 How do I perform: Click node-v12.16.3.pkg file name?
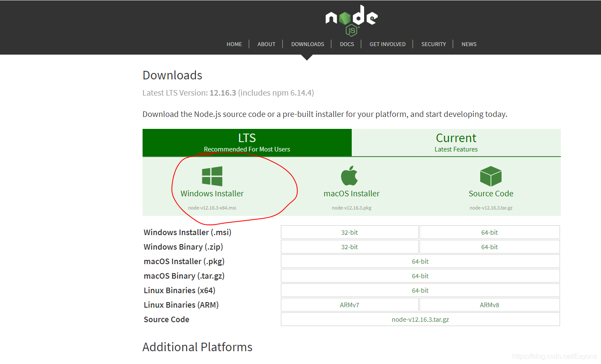click(x=352, y=208)
